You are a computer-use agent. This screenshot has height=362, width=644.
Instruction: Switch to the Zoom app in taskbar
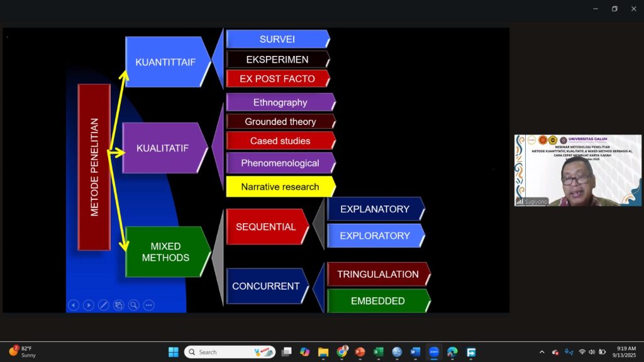point(434,352)
